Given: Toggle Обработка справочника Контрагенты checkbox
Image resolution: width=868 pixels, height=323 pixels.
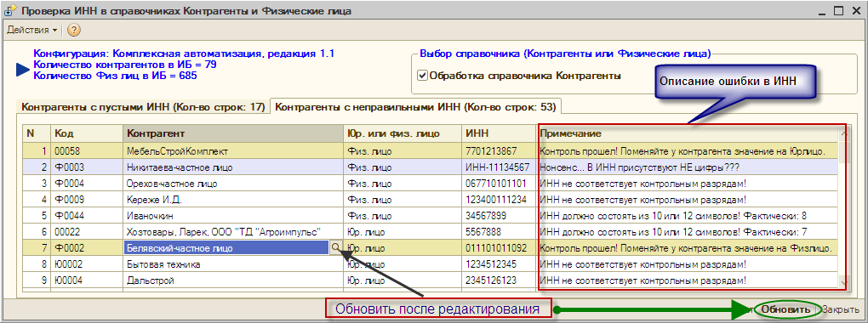Looking at the screenshot, I should coord(423,76).
